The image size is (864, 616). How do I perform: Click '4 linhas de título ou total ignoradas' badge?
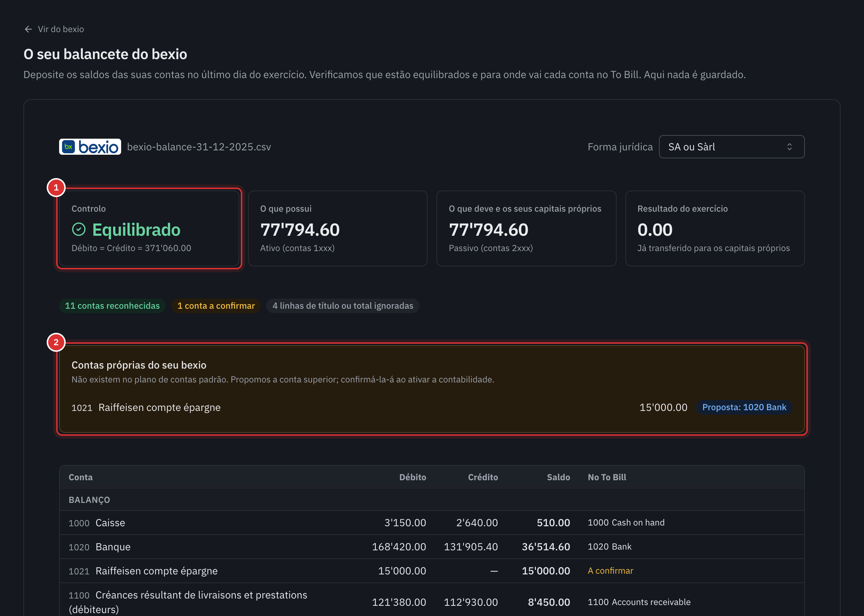tap(343, 306)
